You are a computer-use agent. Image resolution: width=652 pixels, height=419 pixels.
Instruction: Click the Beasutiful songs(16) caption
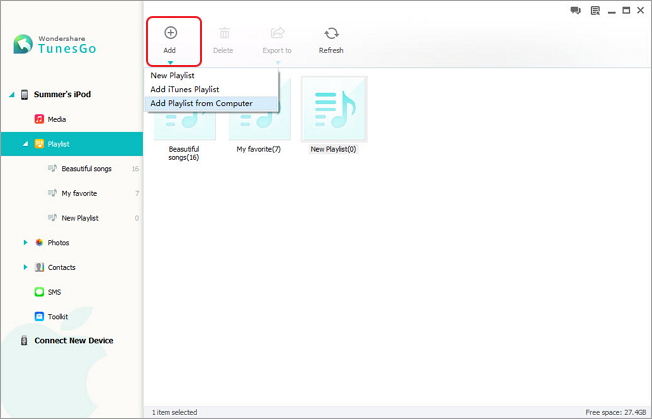click(x=184, y=153)
